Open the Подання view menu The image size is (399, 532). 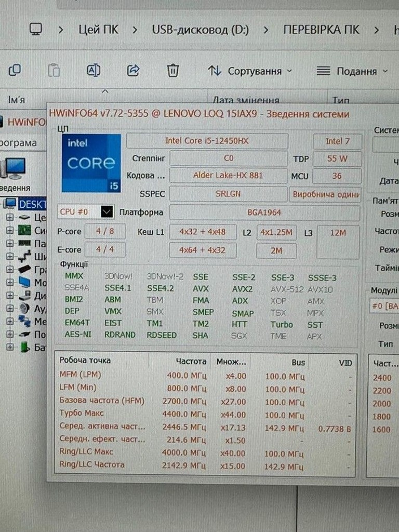pos(352,71)
